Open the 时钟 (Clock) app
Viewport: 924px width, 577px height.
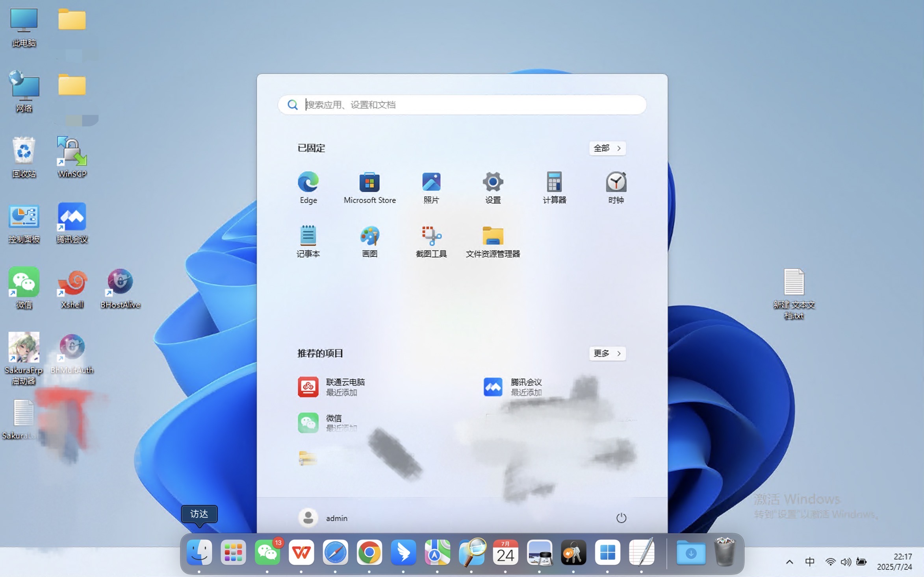[x=616, y=188]
